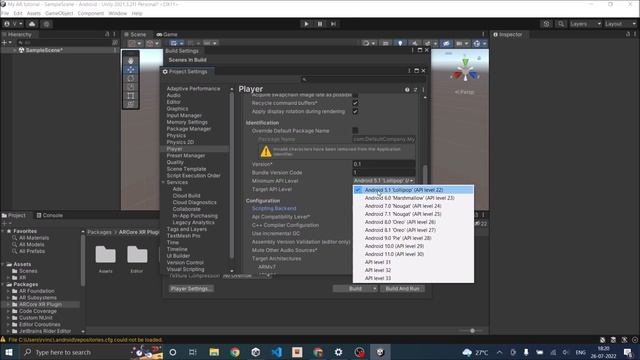Image resolution: width=640 pixels, height=360 pixels.
Task: Choose Android 8.0 Oreo API level 26
Action: point(413,222)
